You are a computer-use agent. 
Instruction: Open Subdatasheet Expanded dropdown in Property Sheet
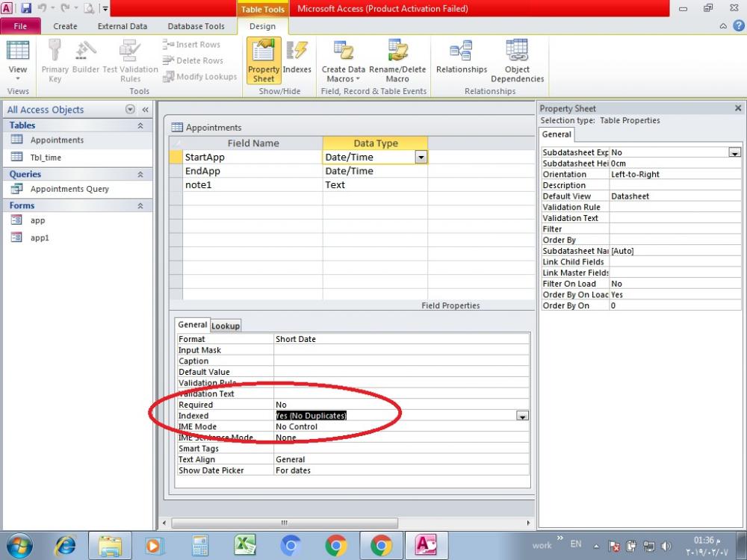734,152
